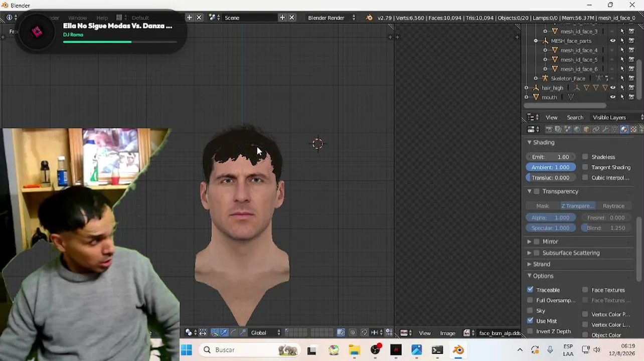644x361 pixels.
Task: Open the World properties tab icon
Action: (x=577, y=129)
